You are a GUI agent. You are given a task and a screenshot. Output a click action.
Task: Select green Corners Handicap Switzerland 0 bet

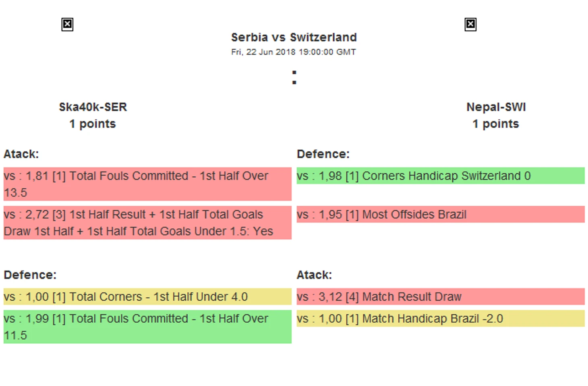(x=440, y=176)
